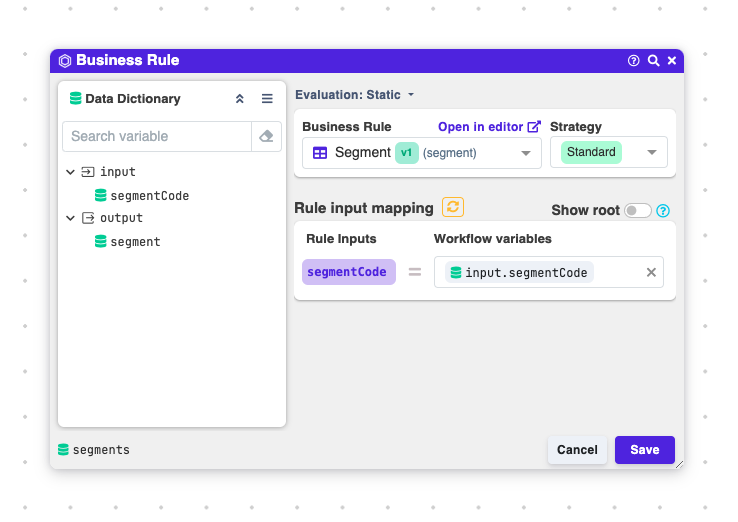Screen dimensions: 738x522
Task: Clear the search variable field with eraser
Action: [266, 136]
